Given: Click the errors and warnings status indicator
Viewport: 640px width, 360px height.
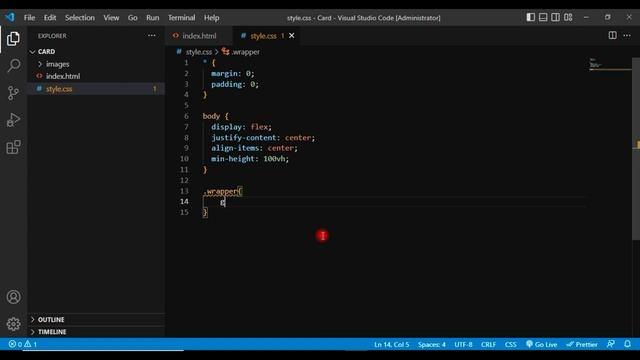Looking at the screenshot, I should click(23, 344).
